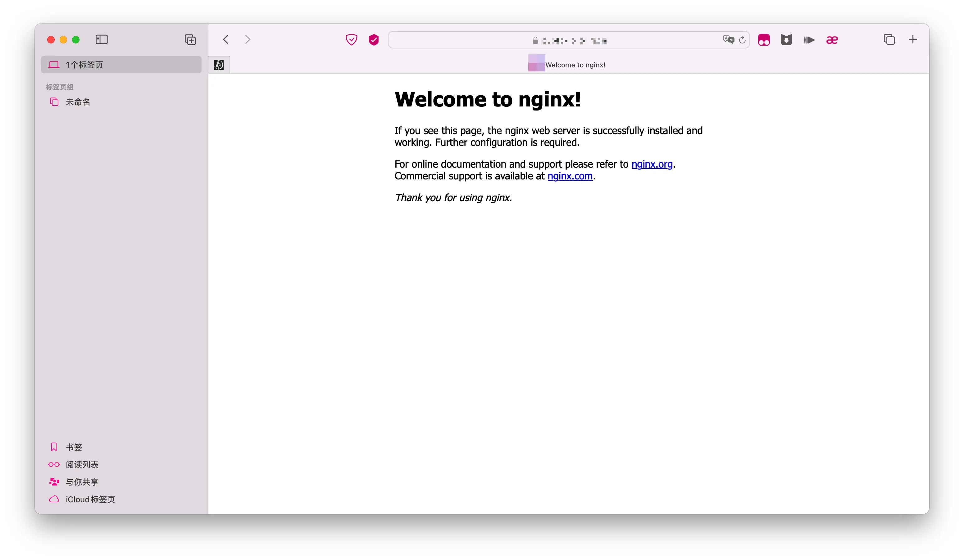
Task: Click the Welcome to nginx! heading
Action: click(487, 99)
